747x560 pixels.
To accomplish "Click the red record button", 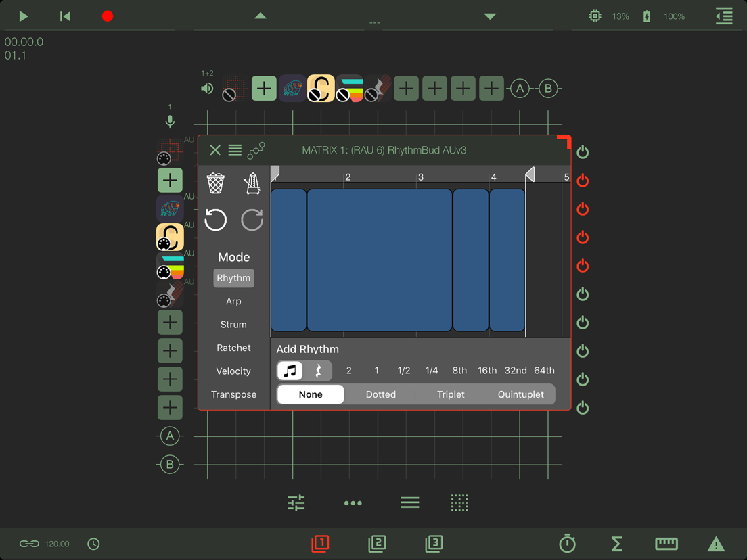I will pyautogui.click(x=108, y=16).
